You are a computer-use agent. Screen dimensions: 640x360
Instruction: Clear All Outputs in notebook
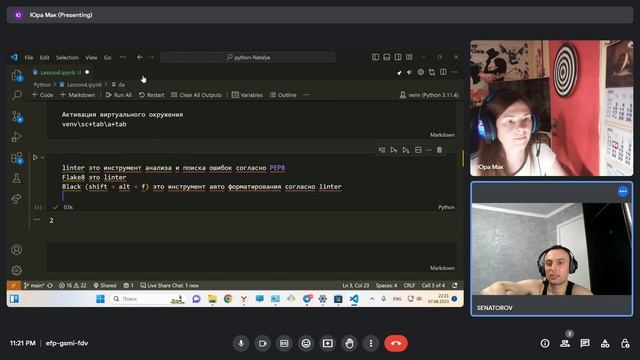(x=196, y=95)
